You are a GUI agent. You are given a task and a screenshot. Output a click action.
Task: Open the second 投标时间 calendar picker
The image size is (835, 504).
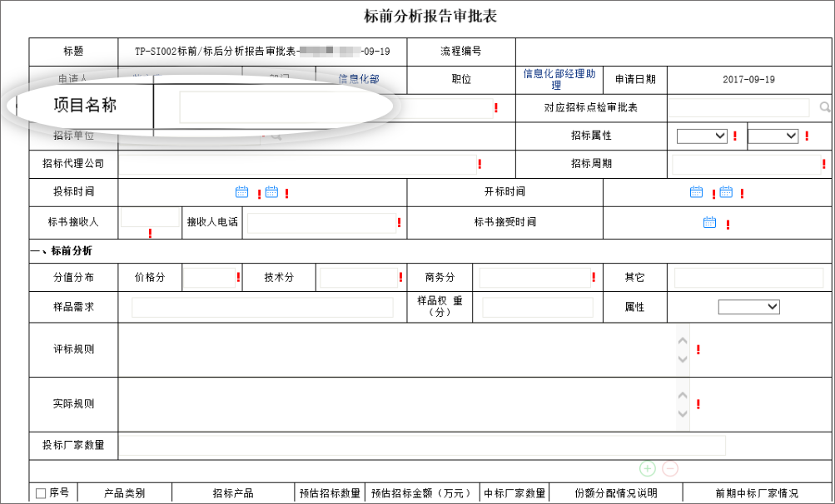(271, 191)
